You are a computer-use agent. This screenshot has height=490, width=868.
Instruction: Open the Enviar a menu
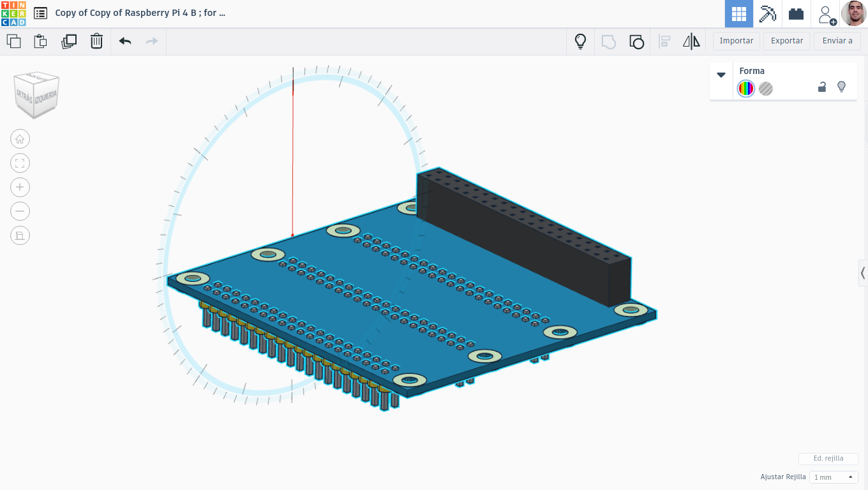(837, 41)
